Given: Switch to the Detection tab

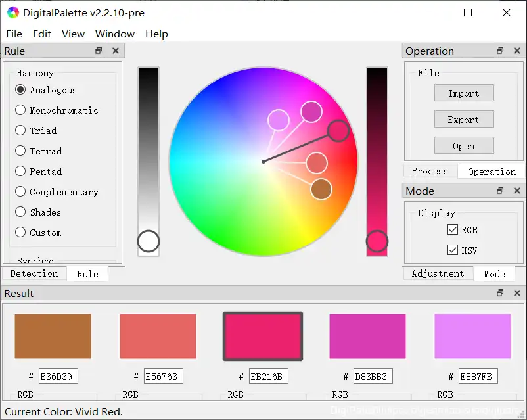Looking at the screenshot, I should click(x=34, y=273).
